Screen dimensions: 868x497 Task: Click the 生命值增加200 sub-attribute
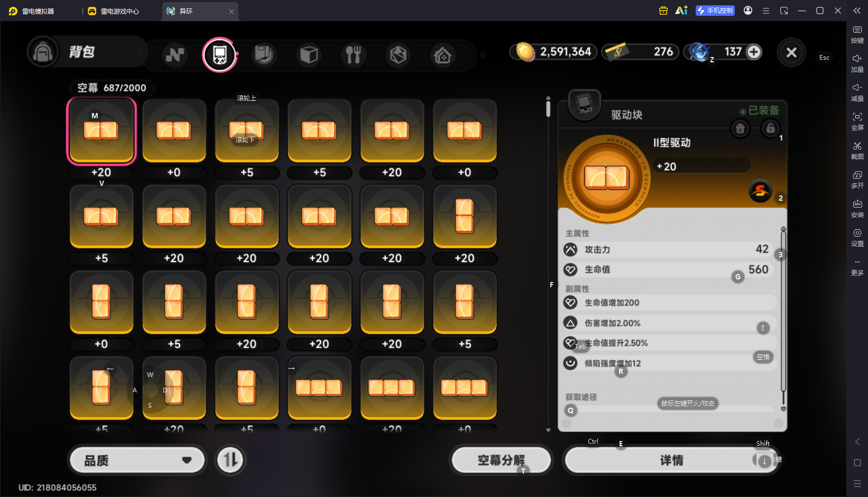670,303
